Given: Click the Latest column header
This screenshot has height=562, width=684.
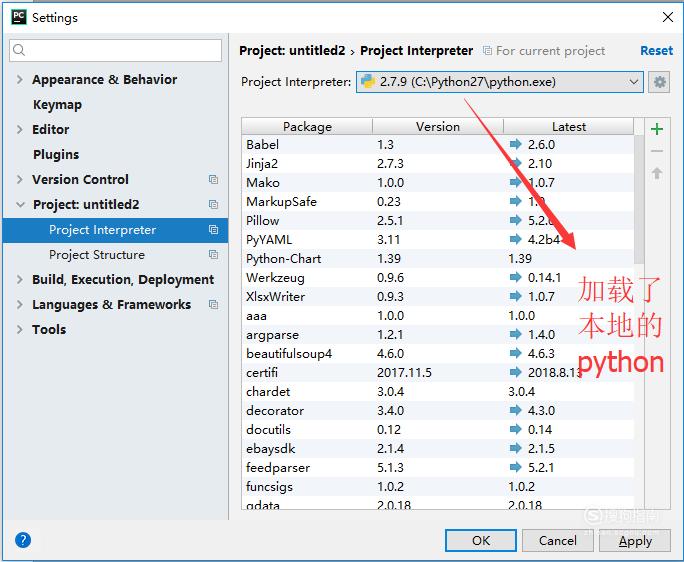Looking at the screenshot, I should tap(568, 127).
